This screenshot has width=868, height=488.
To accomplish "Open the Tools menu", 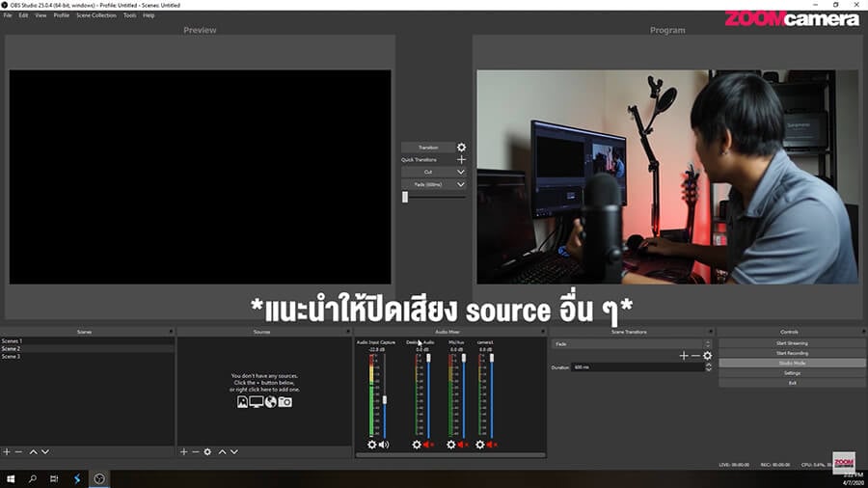I will (129, 15).
